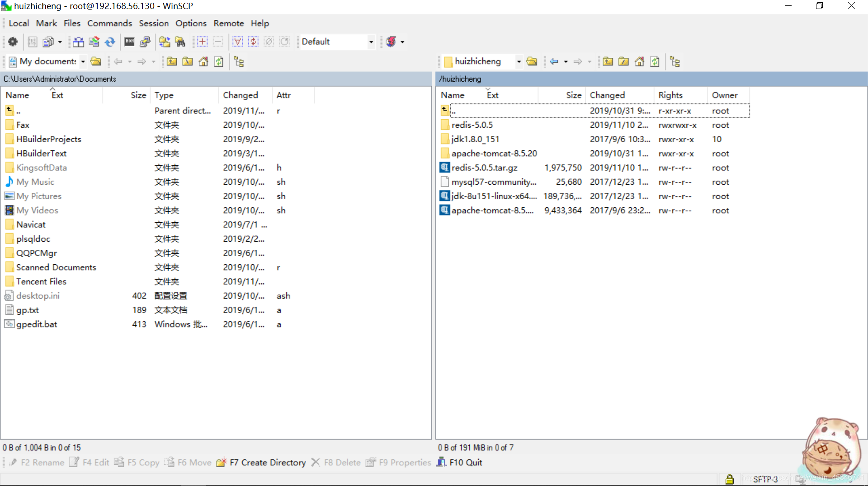Toggle remote directory tree icon
868x486 pixels.
pyautogui.click(x=675, y=61)
